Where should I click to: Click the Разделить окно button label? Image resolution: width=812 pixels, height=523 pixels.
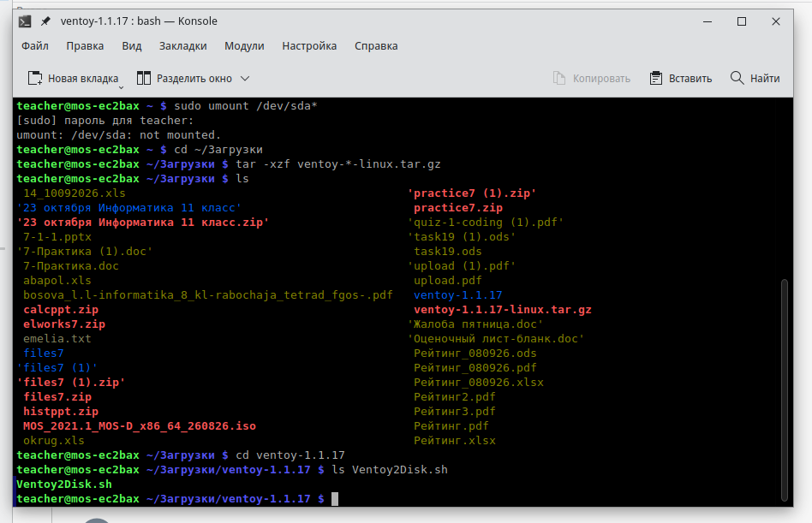pos(194,79)
